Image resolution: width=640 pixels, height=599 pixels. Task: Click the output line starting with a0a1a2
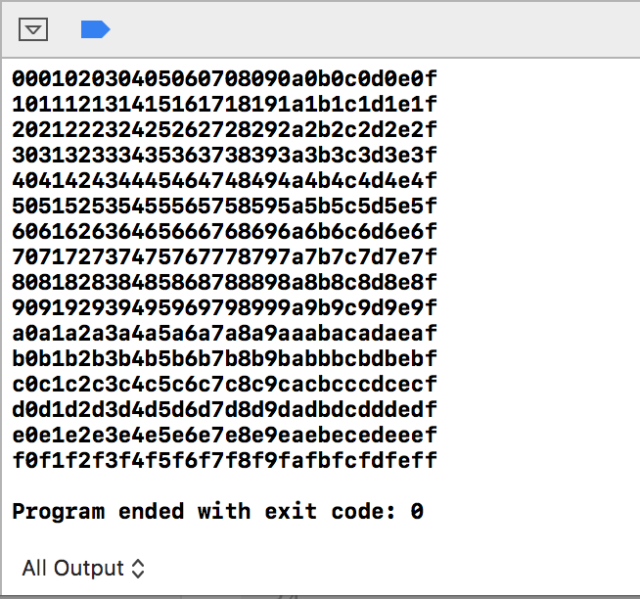click(x=224, y=333)
